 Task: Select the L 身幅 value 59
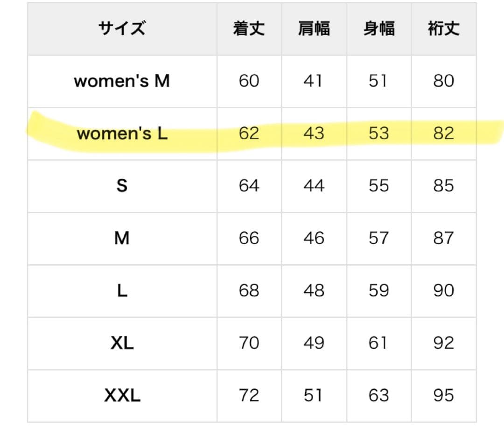coord(378,290)
